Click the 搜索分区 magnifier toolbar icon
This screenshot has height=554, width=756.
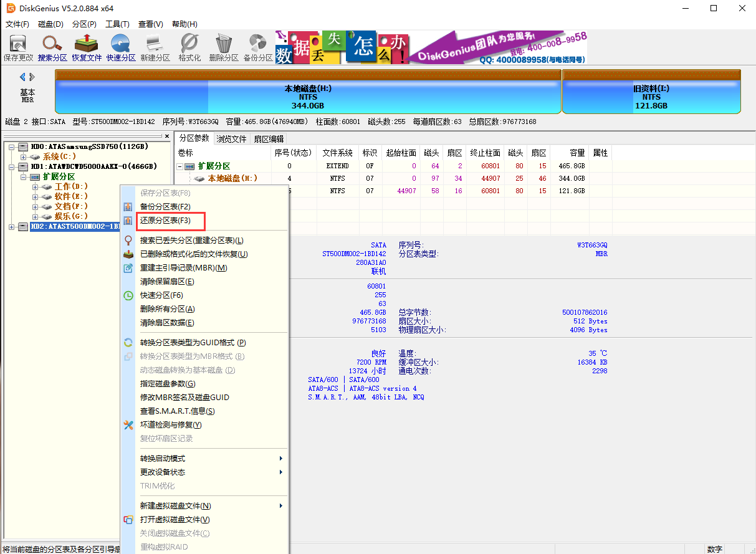[52, 47]
